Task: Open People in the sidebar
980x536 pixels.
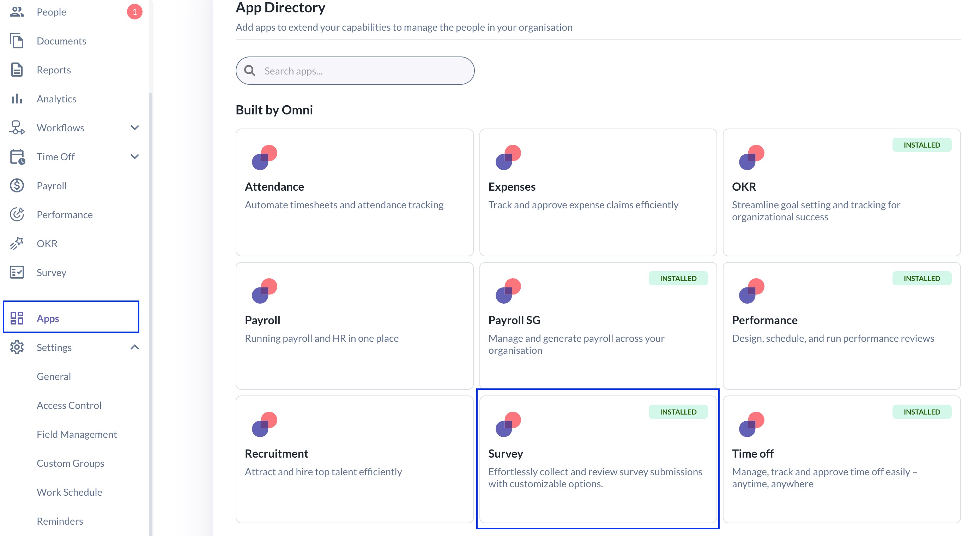Action: [52, 12]
